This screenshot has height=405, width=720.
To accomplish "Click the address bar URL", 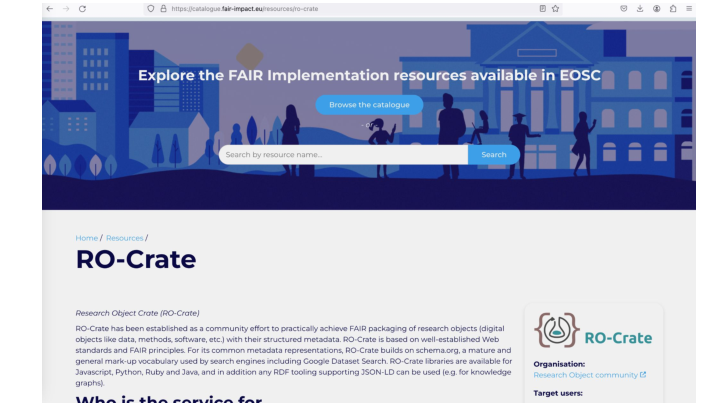I will tap(245, 9).
